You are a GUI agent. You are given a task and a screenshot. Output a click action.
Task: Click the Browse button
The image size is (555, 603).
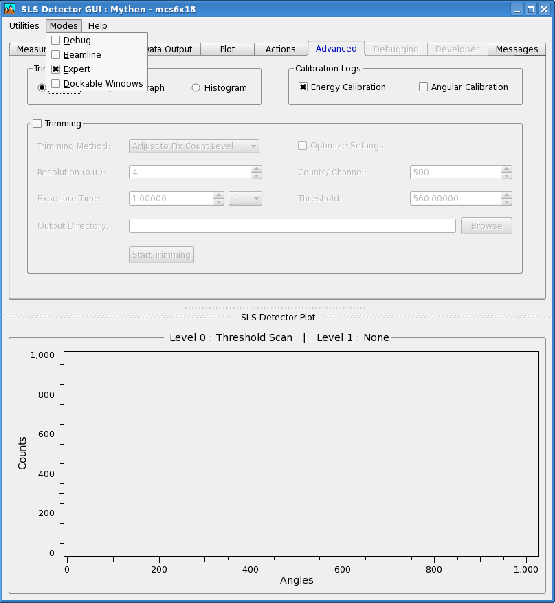[487, 226]
